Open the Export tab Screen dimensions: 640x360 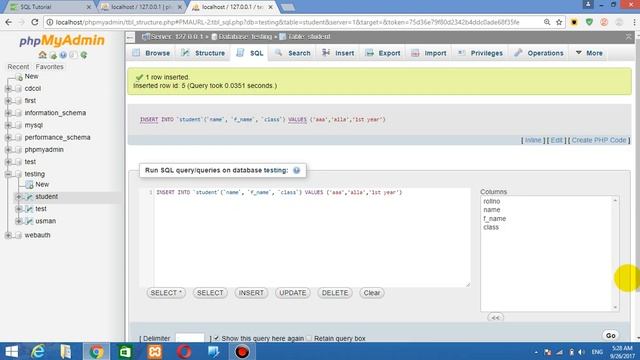(x=383, y=53)
